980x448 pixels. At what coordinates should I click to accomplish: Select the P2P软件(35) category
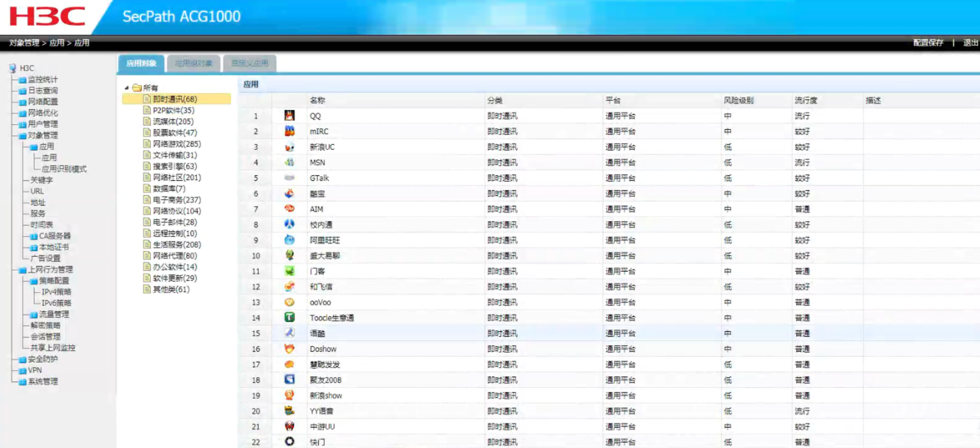coord(173,111)
